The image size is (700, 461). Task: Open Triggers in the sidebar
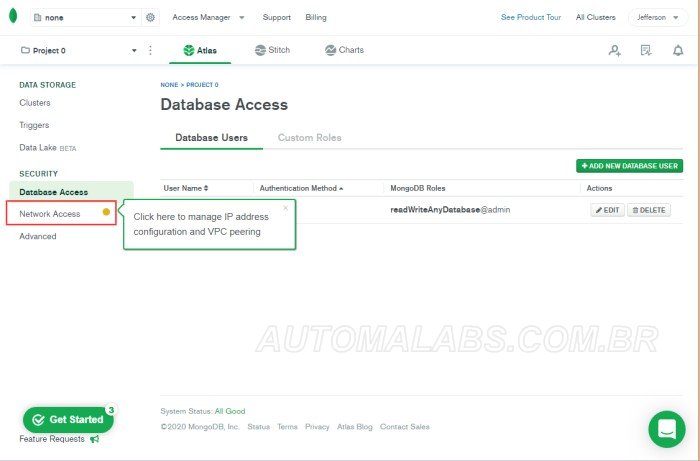point(34,125)
